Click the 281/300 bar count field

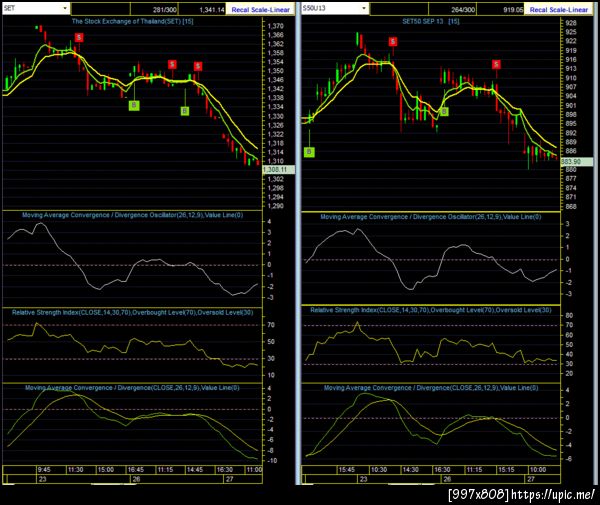(154, 10)
